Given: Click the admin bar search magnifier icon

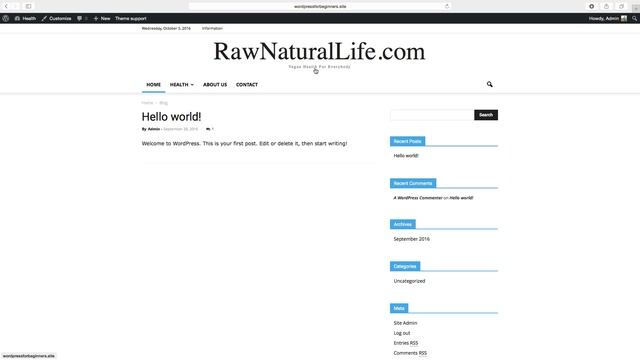Looking at the screenshot, I should click(635, 18).
